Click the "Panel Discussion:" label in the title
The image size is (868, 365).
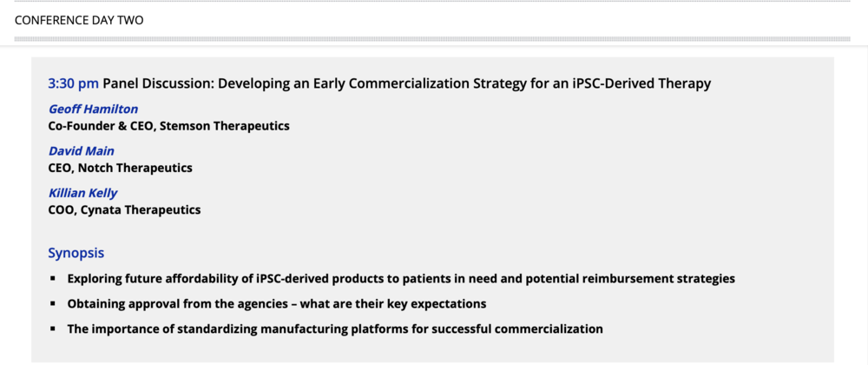(159, 84)
